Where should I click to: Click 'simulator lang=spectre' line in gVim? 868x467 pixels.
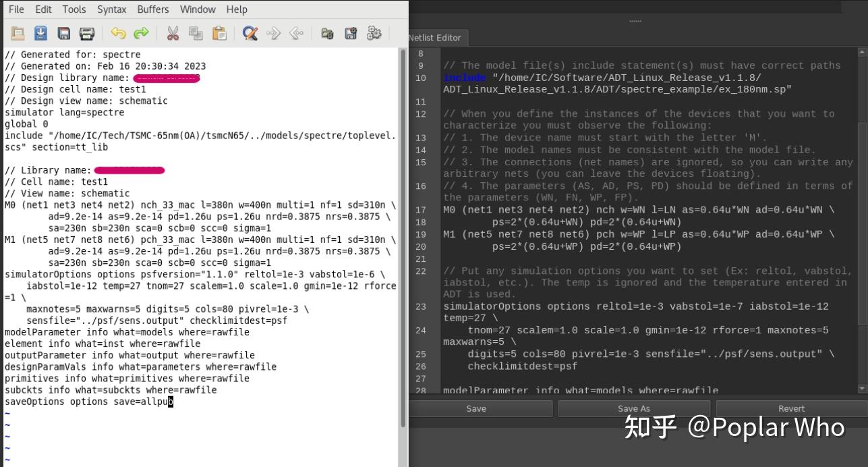tap(65, 112)
